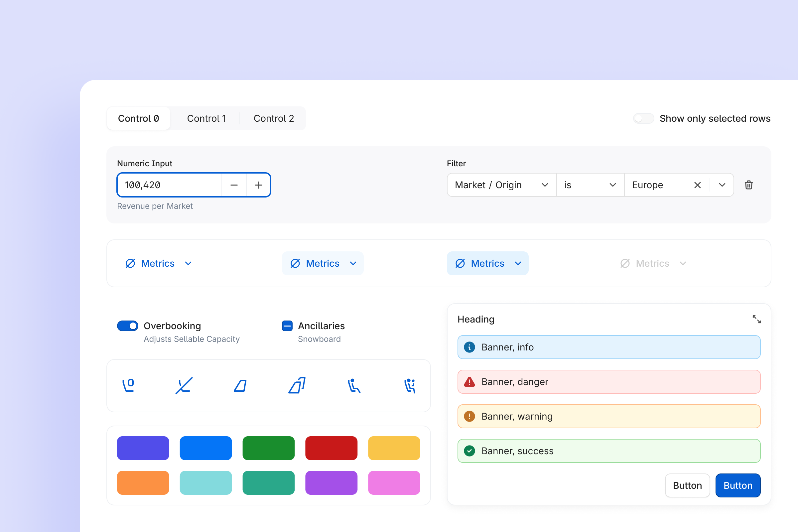Click the info icon in the info banner
Screen dimensions: 798x532
tap(469, 347)
